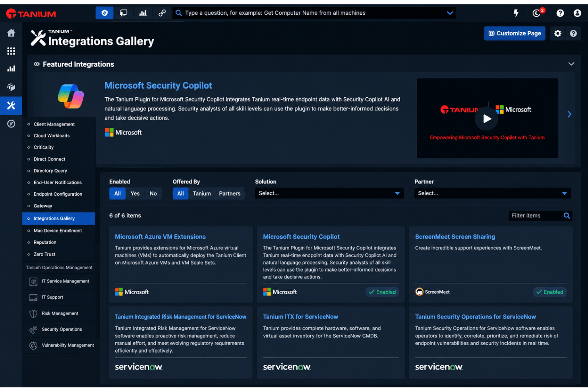Screen dimensions: 588x392
Task: Click the stacked layers icon in left sidebar
Action: [x=11, y=87]
